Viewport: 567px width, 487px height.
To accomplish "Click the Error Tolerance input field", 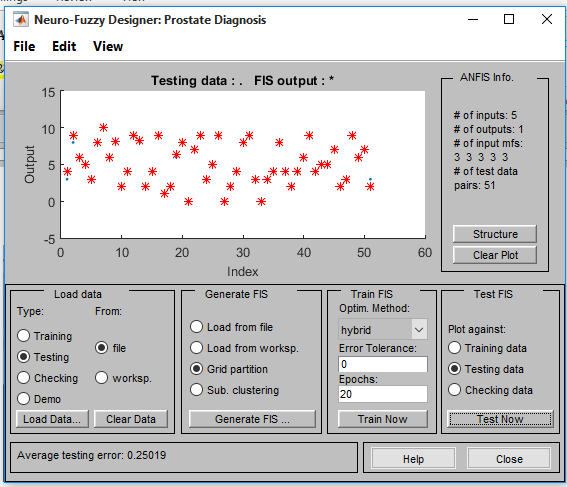I will [x=383, y=364].
